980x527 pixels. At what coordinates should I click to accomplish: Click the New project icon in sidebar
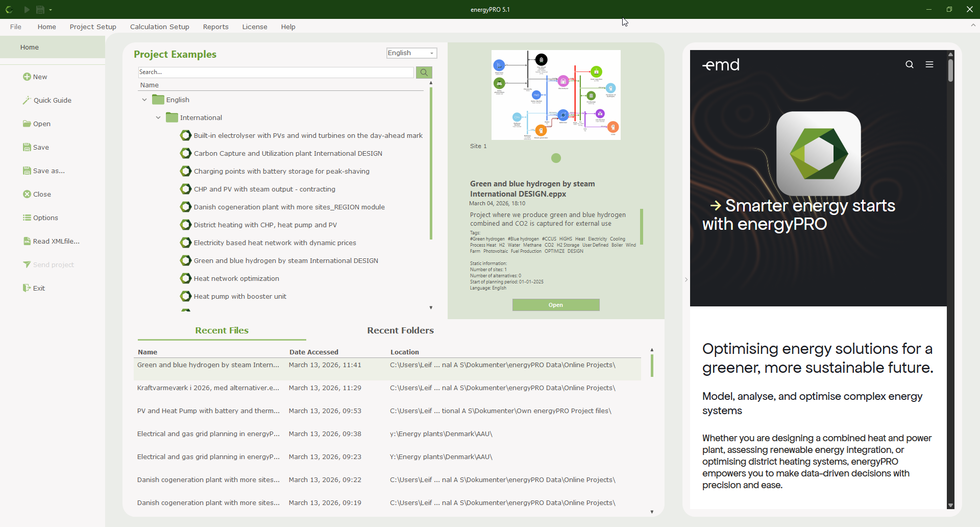(x=27, y=77)
